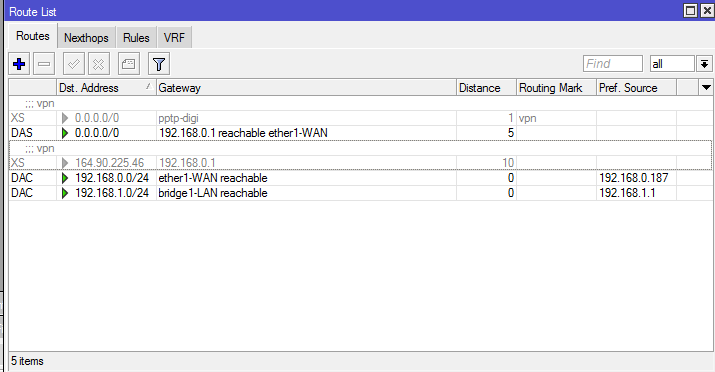Sort by Distance column header
Viewport: 715px width, 372px height.
pos(486,88)
